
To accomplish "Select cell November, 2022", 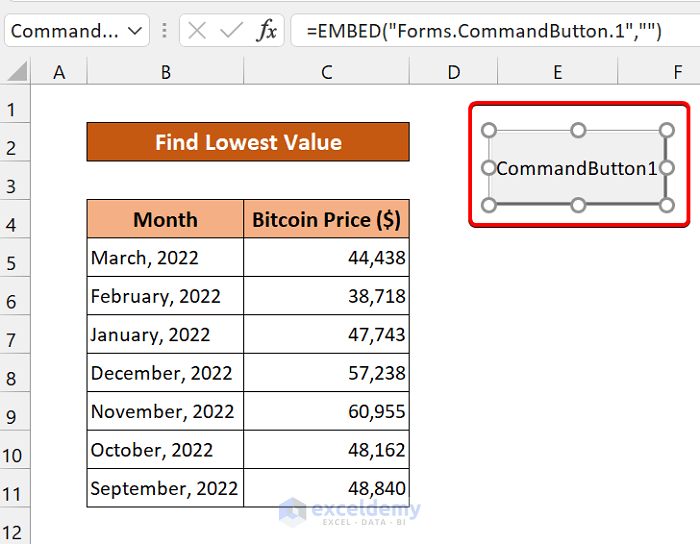I will click(x=166, y=411).
